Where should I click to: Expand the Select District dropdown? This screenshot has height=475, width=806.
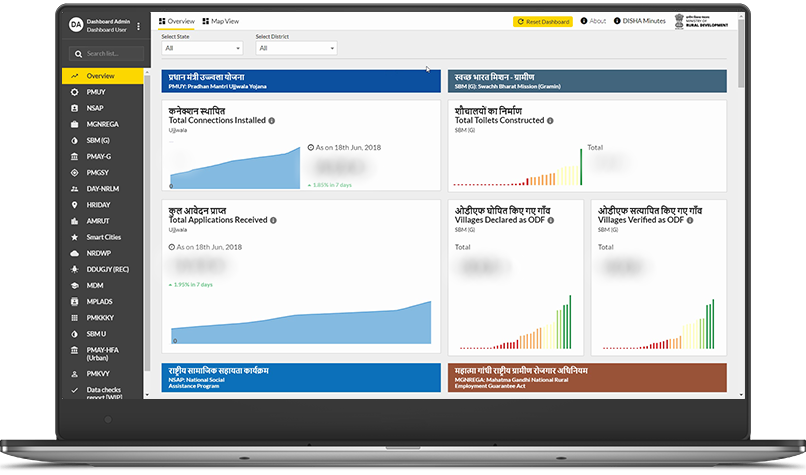pyautogui.click(x=296, y=48)
